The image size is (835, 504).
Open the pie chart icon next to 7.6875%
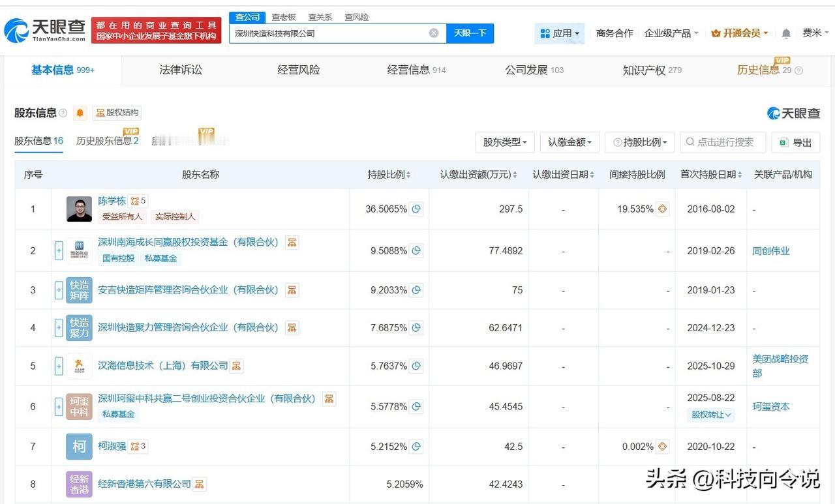click(x=416, y=327)
